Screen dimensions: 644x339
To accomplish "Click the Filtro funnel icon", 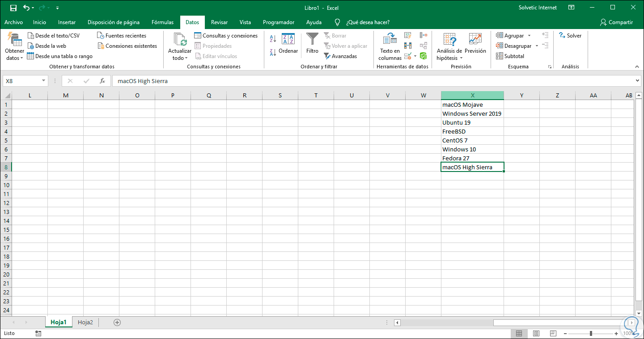I will click(x=312, y=40).
